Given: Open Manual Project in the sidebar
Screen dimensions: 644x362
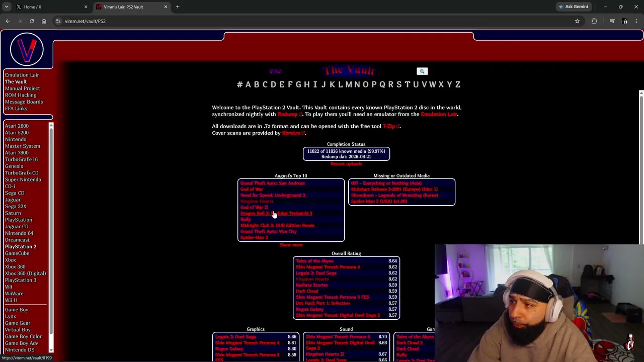Looking at the screenshot, I should [x=23, y=88].
